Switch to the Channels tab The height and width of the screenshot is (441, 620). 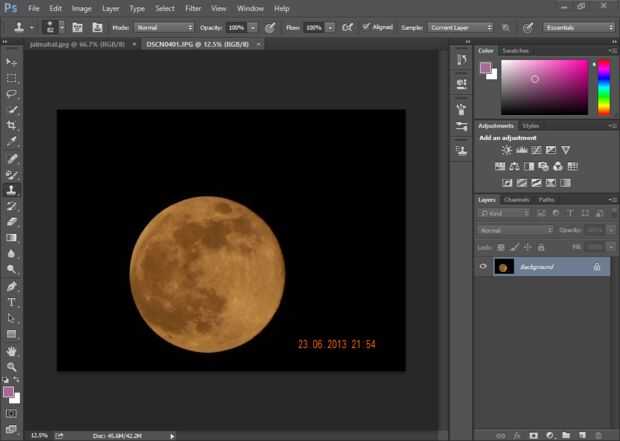coord(517,199)
